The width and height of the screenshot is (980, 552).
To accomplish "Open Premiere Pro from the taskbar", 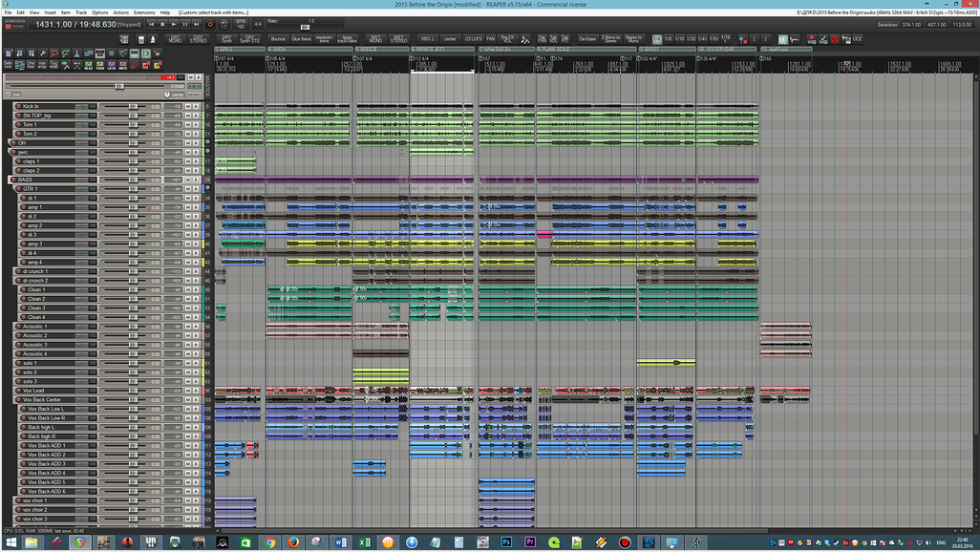I will click(530, 542).
